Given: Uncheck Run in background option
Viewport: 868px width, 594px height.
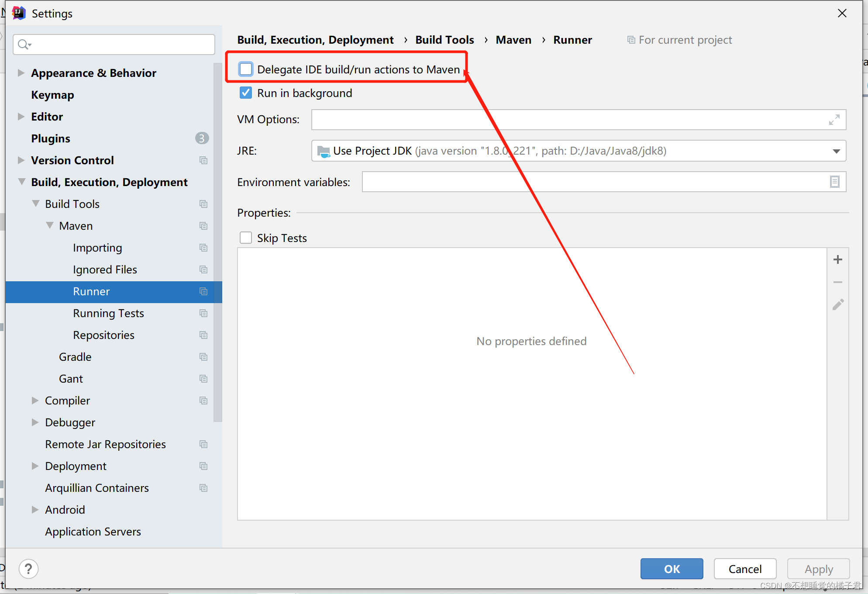Looking at the screenshot, I should coord(246,93).
